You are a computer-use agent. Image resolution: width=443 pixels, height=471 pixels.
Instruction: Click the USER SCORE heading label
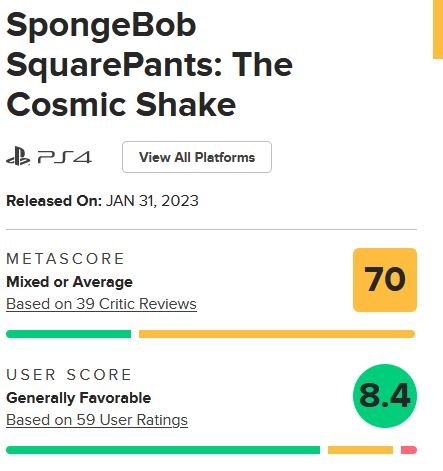click(69, 375)
